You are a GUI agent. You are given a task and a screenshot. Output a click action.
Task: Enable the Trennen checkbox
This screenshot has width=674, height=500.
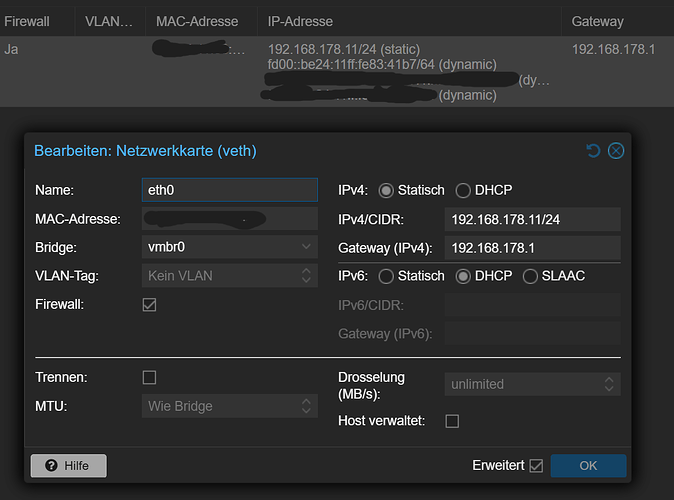point(150,377)
